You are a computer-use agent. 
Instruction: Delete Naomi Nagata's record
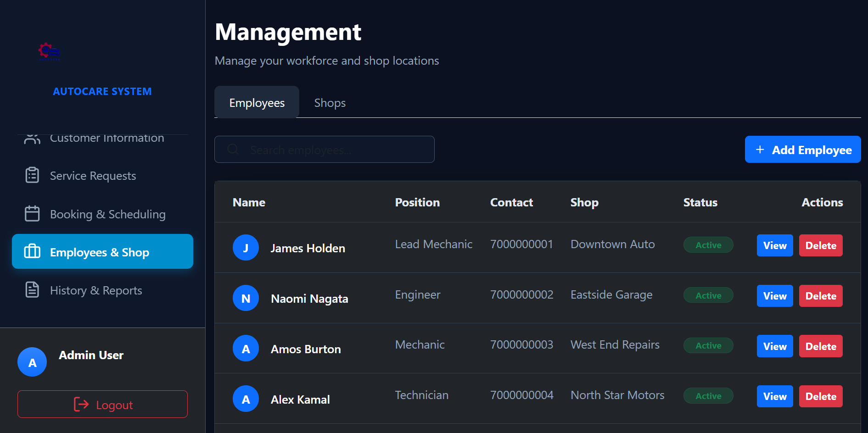pos(821,296)
